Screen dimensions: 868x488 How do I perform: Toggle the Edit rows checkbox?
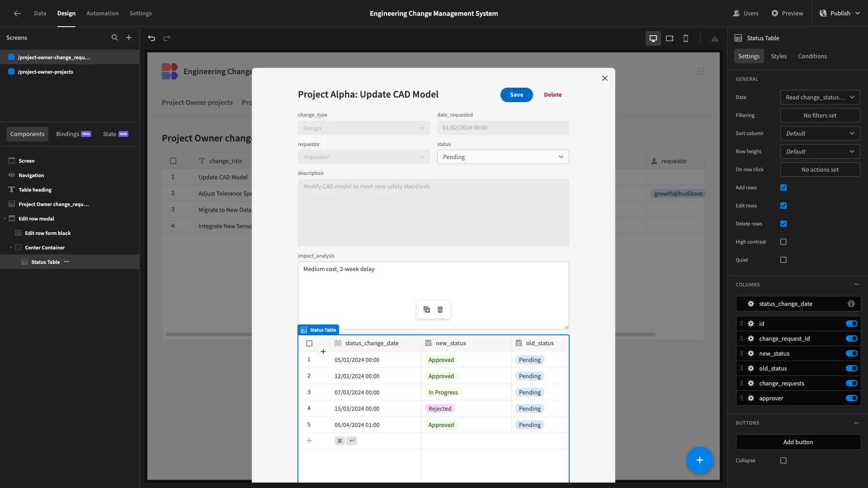[x=783, y=206]
